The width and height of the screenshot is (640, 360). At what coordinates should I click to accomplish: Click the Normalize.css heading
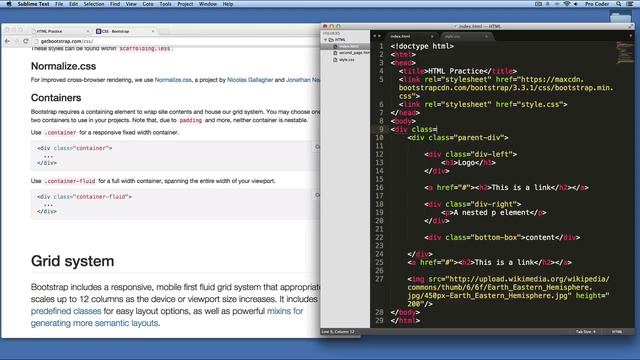click(x=63, y=66)
